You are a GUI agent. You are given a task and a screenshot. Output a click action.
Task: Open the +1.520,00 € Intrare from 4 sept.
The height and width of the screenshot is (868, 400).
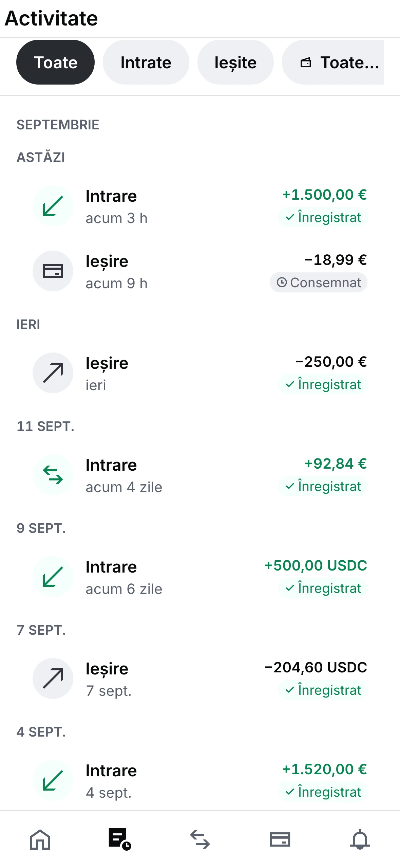click(200, 780)
